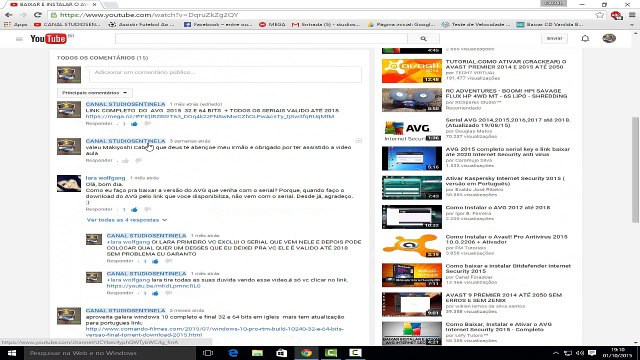Click the page vertical scrollbar thumb

635,169
